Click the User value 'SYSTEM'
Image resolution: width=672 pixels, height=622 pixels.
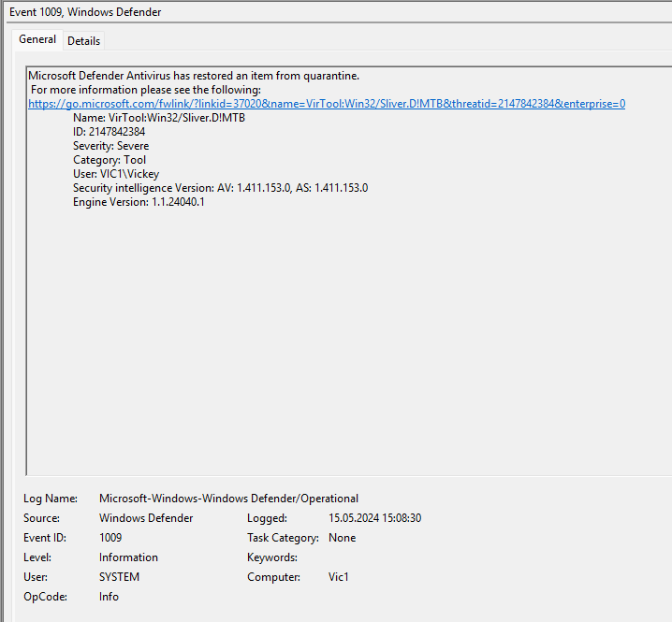[119, 577]
